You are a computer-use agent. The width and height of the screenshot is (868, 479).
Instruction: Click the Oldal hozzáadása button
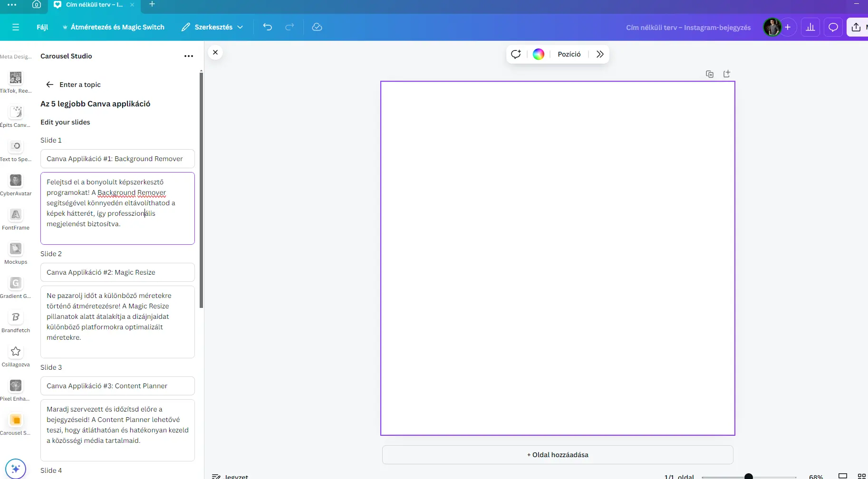[x=558, y=455]
